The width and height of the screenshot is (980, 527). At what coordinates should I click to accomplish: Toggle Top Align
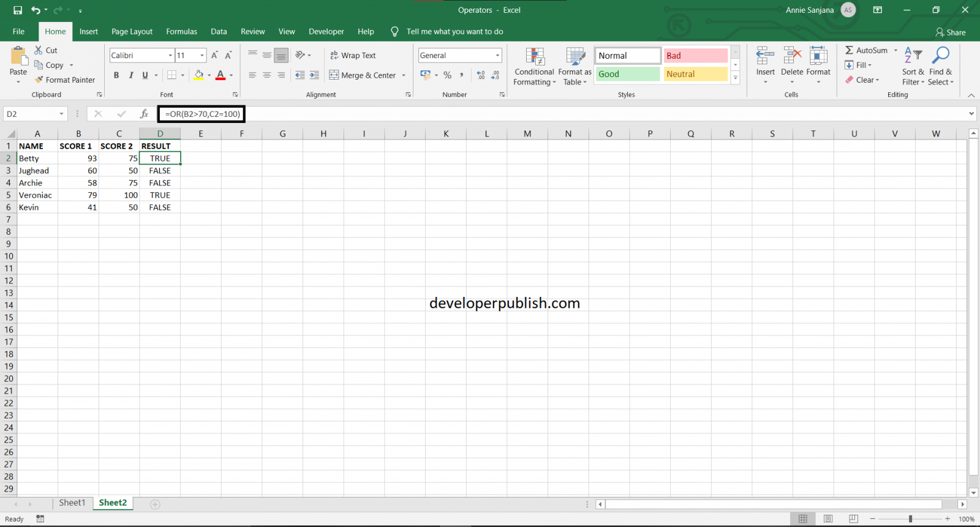click(x=252, y=55)
